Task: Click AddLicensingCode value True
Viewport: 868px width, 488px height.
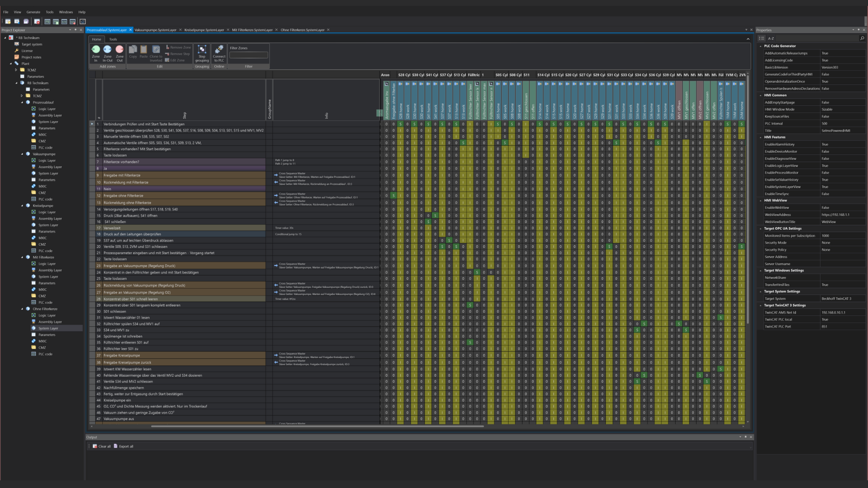Action: 843,60
